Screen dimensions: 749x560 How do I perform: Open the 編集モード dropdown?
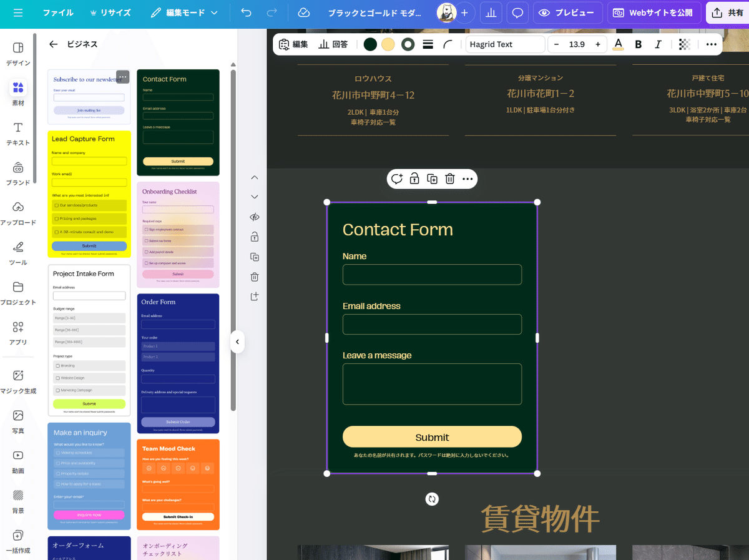coord(184,12)
